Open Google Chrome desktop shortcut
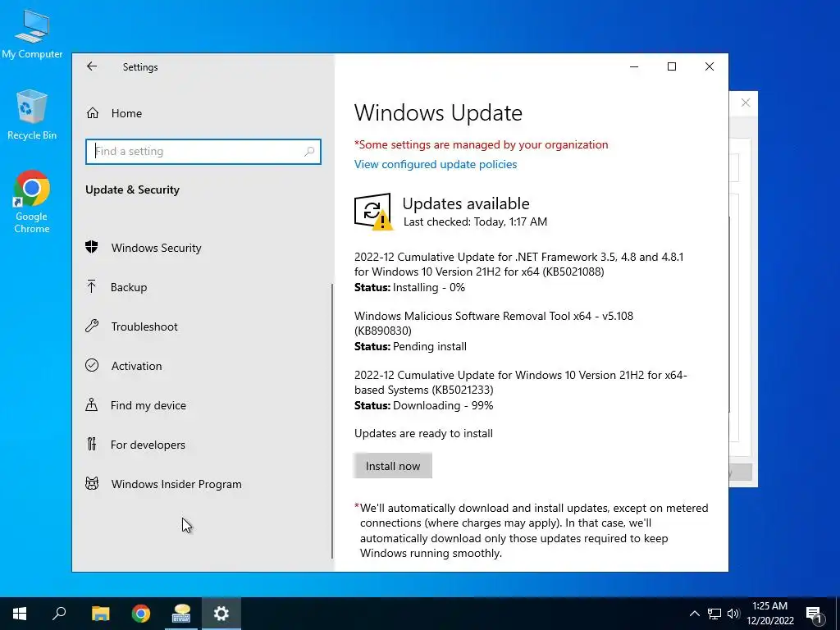The height and width of the screenshot is (630, 840). coord(32,202)
